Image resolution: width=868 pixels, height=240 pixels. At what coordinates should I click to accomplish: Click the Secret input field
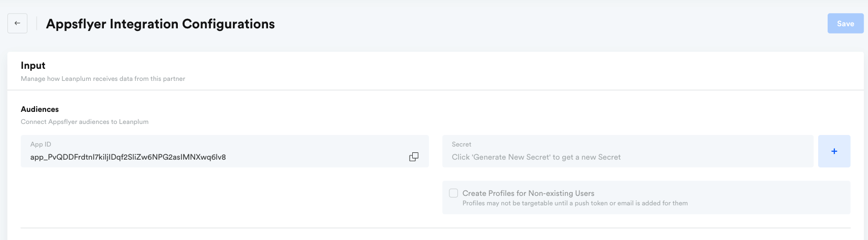628,151
